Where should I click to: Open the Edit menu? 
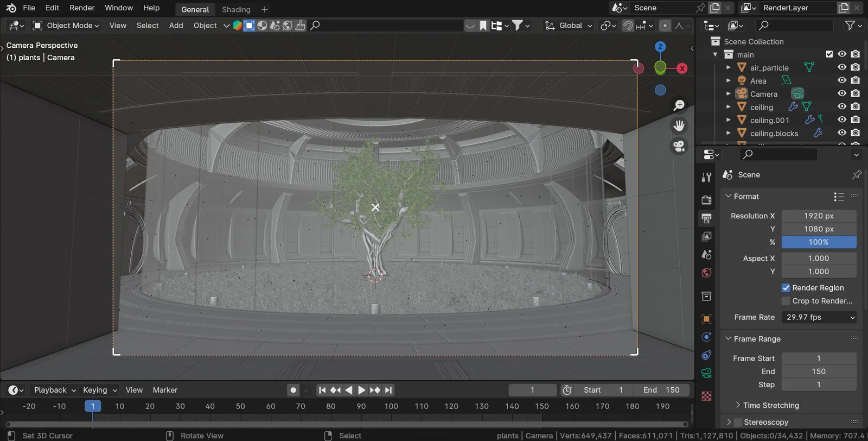[53, 8]
